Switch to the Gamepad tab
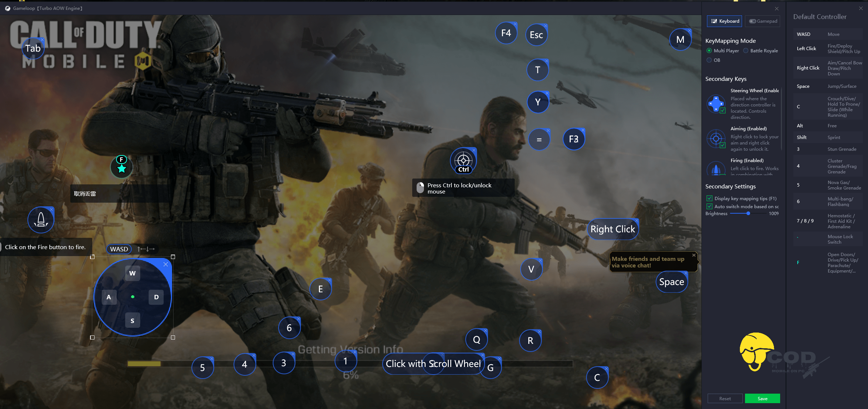The height and width of the screenshot is (409, 868). coord(763,21)
